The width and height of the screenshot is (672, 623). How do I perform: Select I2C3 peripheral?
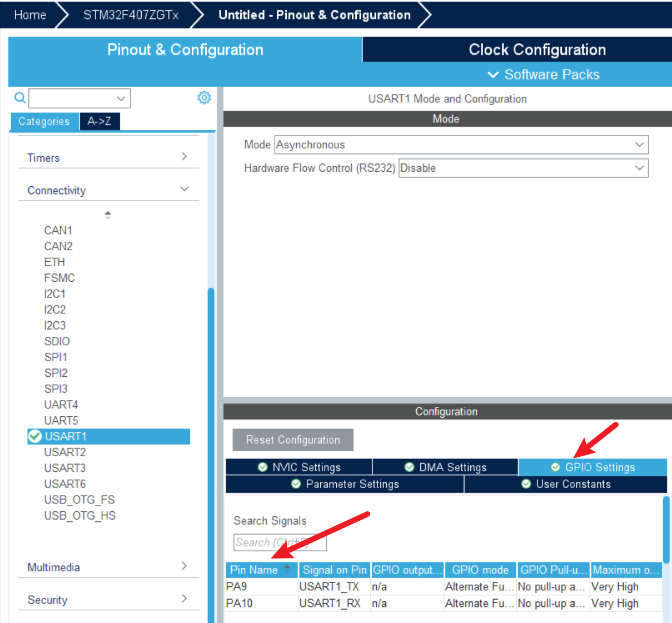tap(55, 325)
